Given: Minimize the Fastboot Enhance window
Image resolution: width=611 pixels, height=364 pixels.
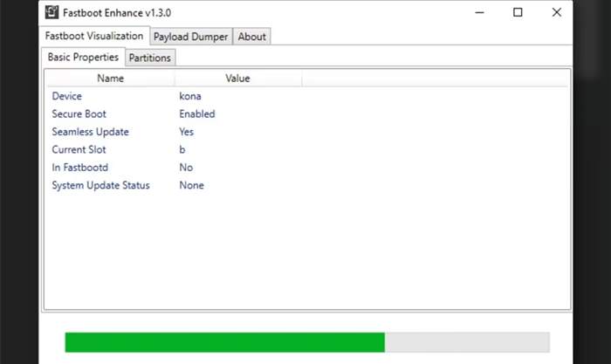Looking at the screenshot, I should (479, 12).
